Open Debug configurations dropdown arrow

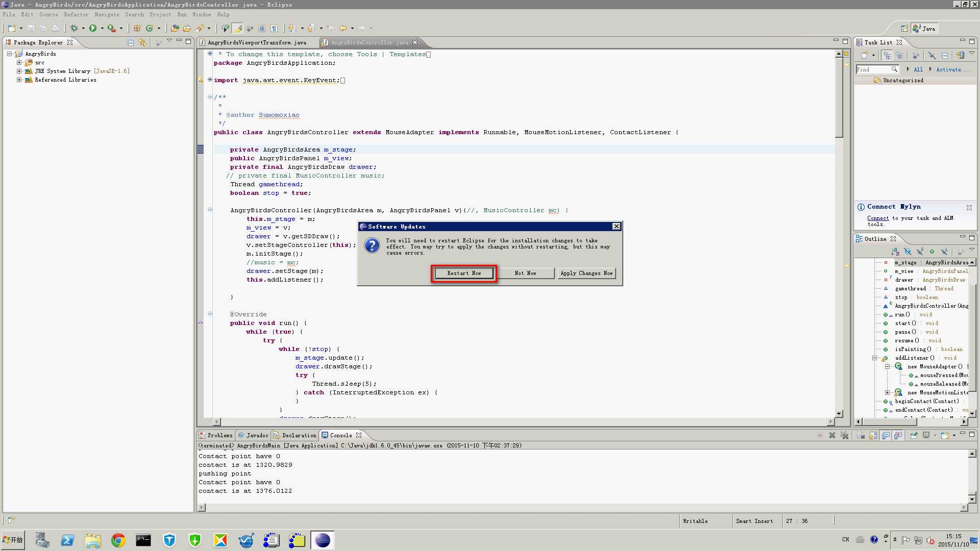click(x=83, y=29)
